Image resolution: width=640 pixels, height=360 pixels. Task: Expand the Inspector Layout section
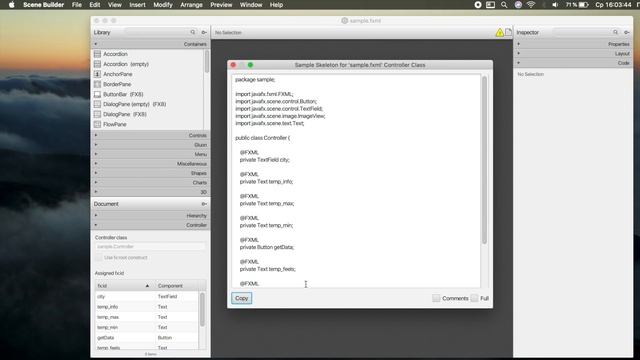pos(573,53)
